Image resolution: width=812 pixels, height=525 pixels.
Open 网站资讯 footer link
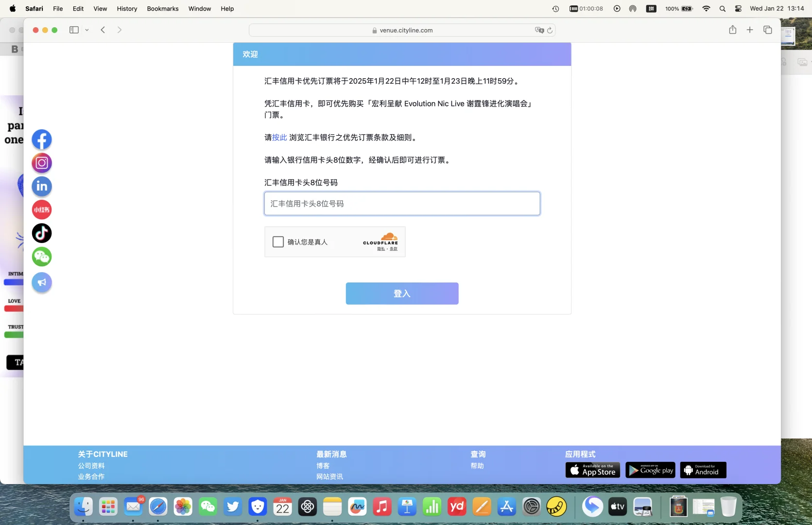pyautogui.click(x=330, y=477)
